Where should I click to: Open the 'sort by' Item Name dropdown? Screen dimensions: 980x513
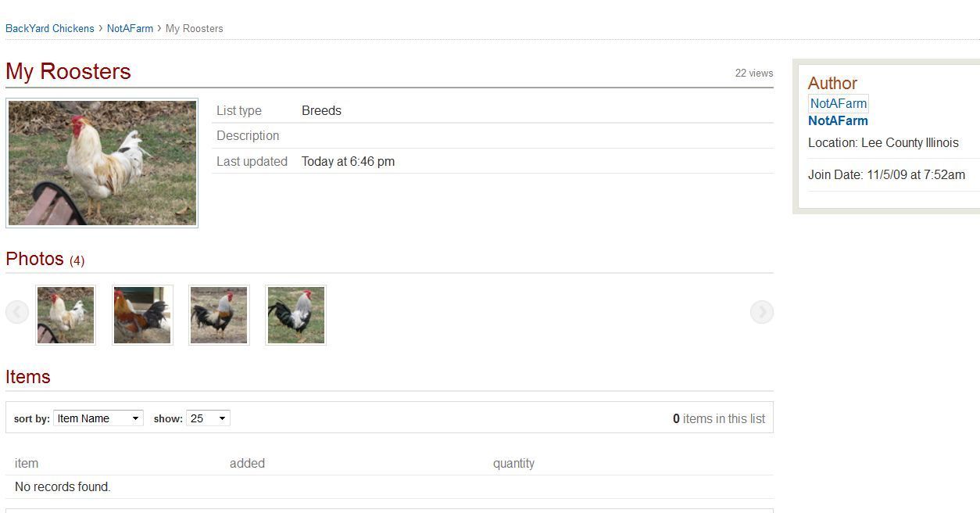(x=98, y=418)
